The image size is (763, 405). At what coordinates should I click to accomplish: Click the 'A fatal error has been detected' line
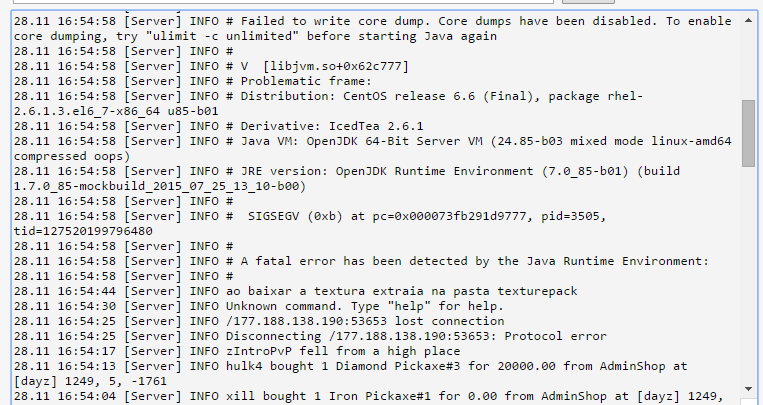click(x=362, y=261)
